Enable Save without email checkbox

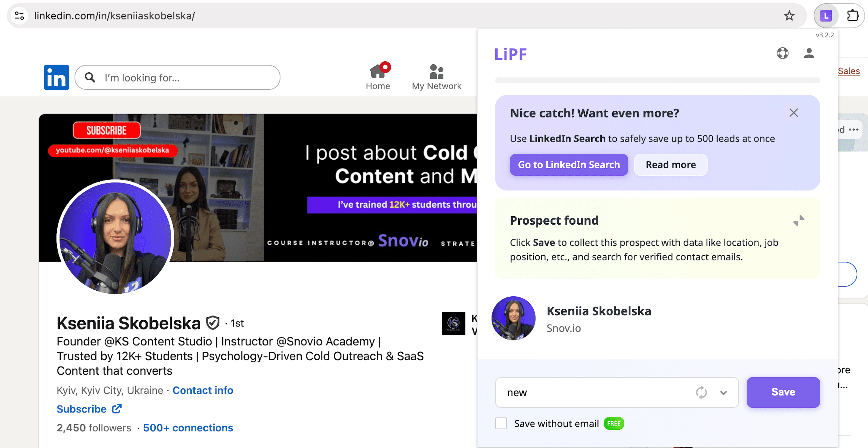501,423
